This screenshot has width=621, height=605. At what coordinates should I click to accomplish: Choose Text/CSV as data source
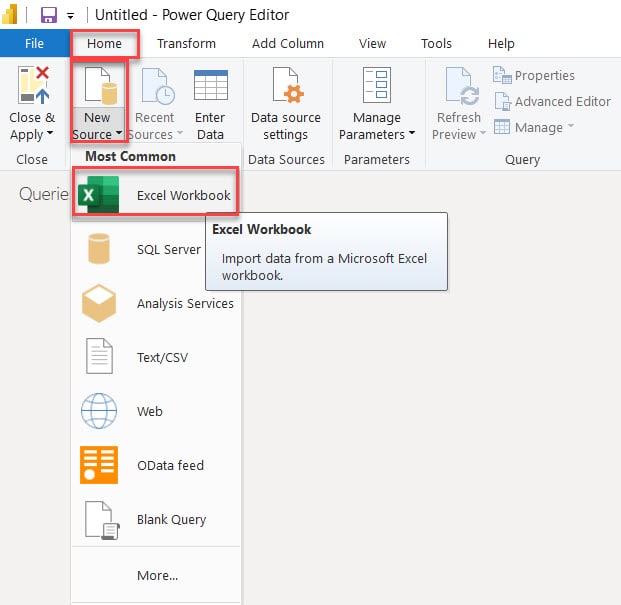(x=156, y=358)
